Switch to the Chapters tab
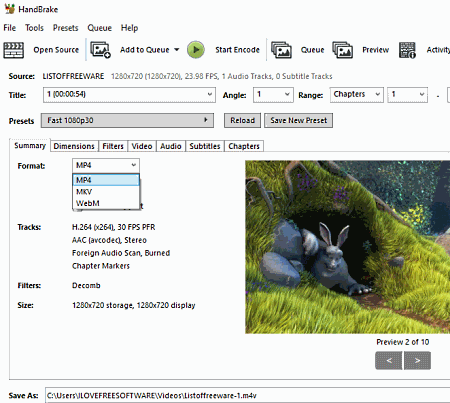Image resolution: width=450 pixels, height=403 pixels. coord(244,146)
